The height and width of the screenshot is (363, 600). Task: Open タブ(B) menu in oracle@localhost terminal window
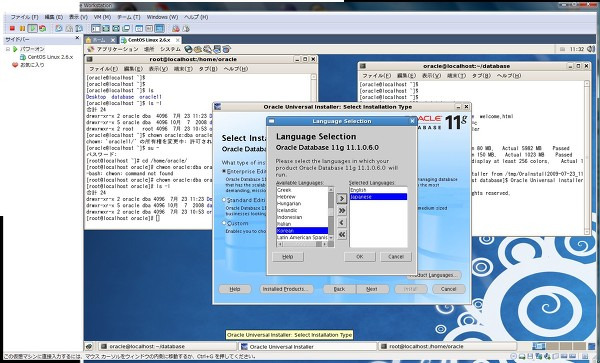[481, 76]
